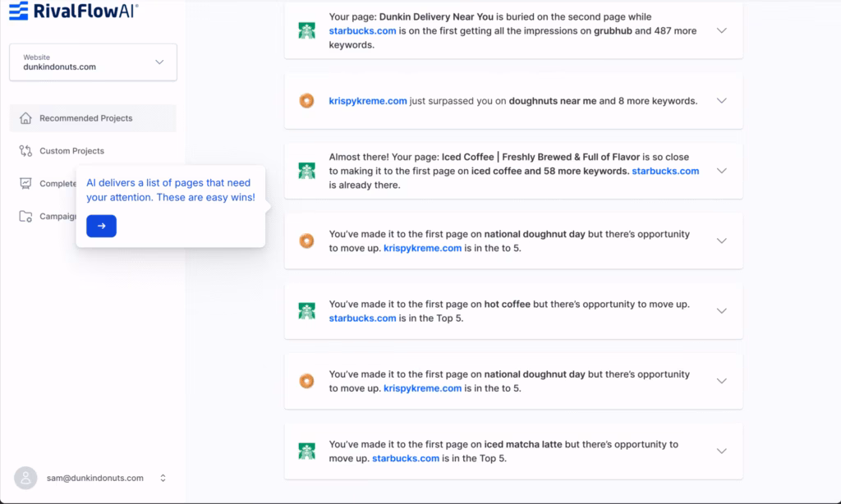Click the Custom Projects branch icon

point(25,151)
